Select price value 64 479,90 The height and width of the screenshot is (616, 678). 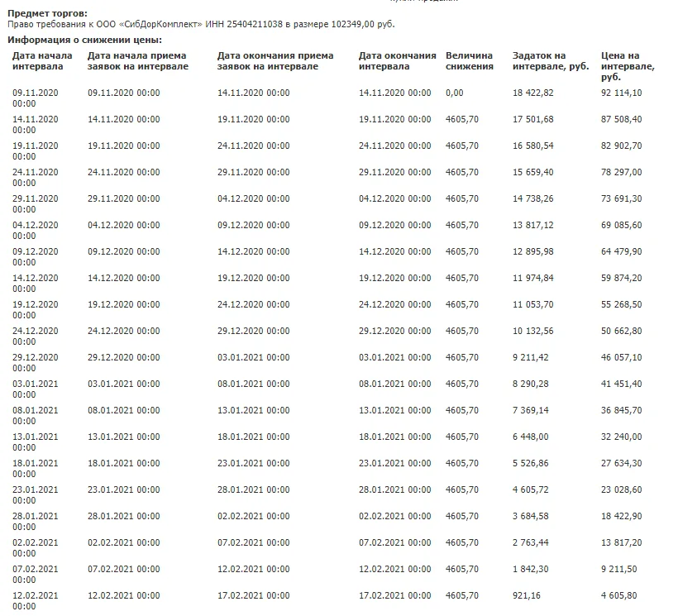click(x=621, y=251)
